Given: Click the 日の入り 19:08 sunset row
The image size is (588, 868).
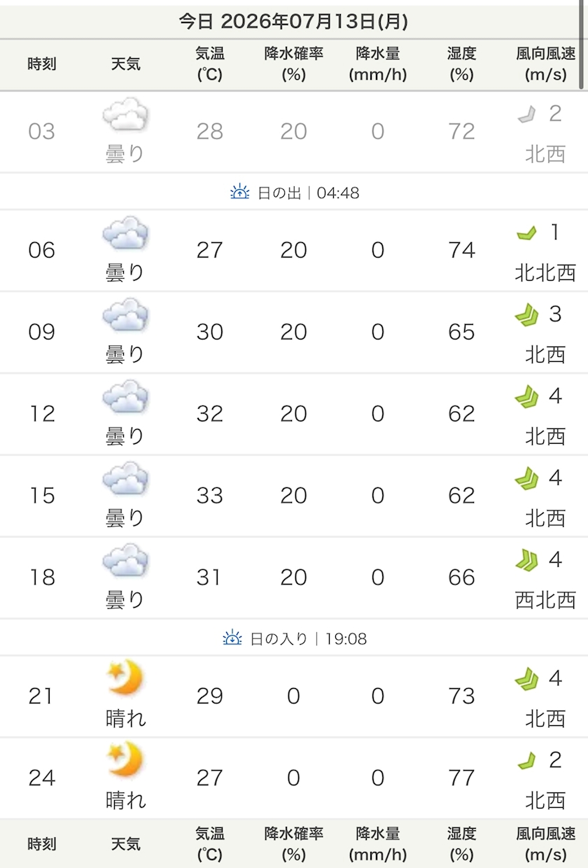Looking at the screenshot, I should tap(294, 638).
